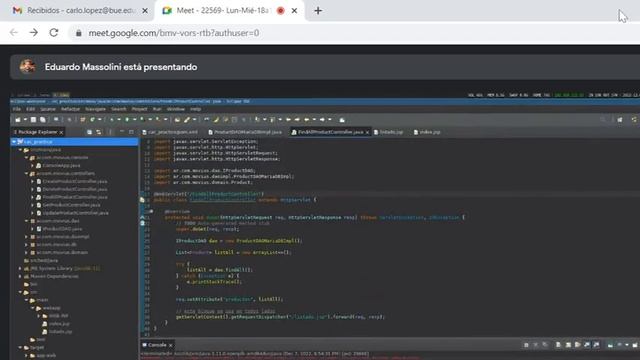640x360 pixels.
Task: Click the override marker in editor gutter
Action: pos(142,218)
